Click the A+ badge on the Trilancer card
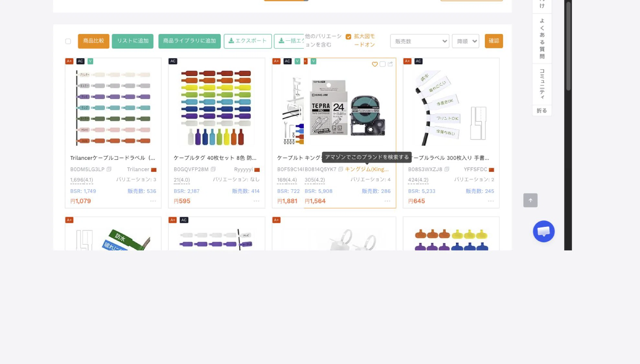This screenshot has width=640, height=364. (x=69, y=61)
